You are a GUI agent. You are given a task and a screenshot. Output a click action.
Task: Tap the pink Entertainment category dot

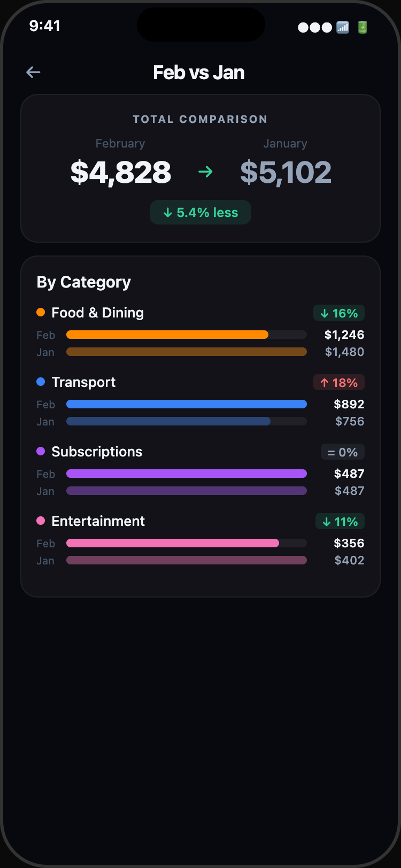[x=41, y=521]
